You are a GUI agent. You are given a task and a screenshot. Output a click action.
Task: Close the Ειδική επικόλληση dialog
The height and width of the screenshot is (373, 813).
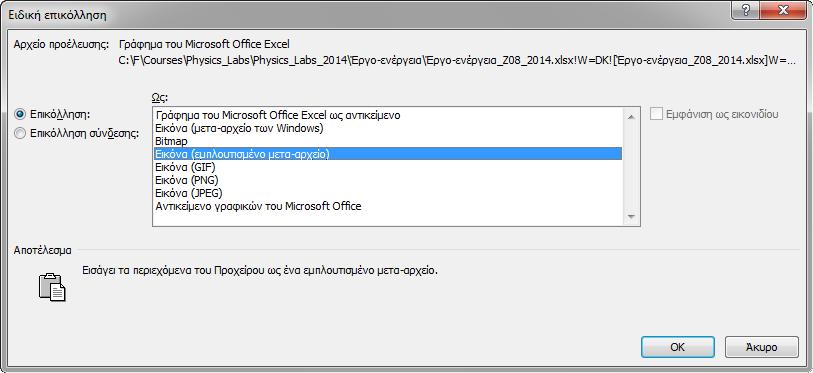click(x=783, y=11)
